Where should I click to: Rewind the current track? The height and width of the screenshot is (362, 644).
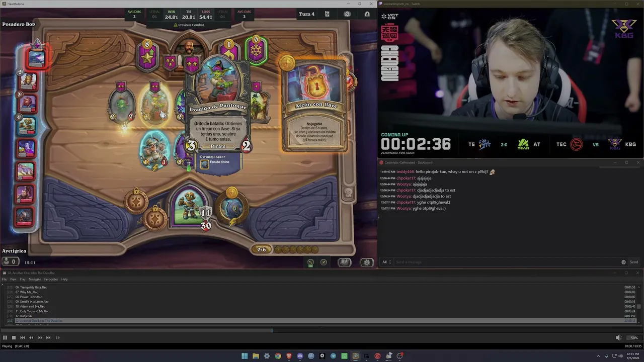(31, 338)
